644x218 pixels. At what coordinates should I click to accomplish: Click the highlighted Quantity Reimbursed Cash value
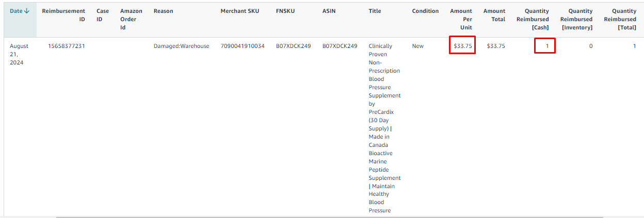tap(547, 46)
